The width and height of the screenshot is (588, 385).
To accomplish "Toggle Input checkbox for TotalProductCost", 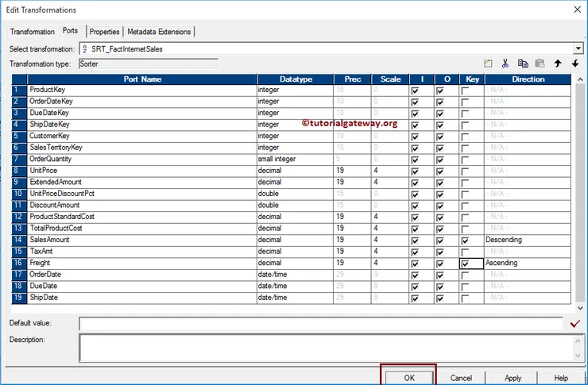I will click(x=415, y=229).
